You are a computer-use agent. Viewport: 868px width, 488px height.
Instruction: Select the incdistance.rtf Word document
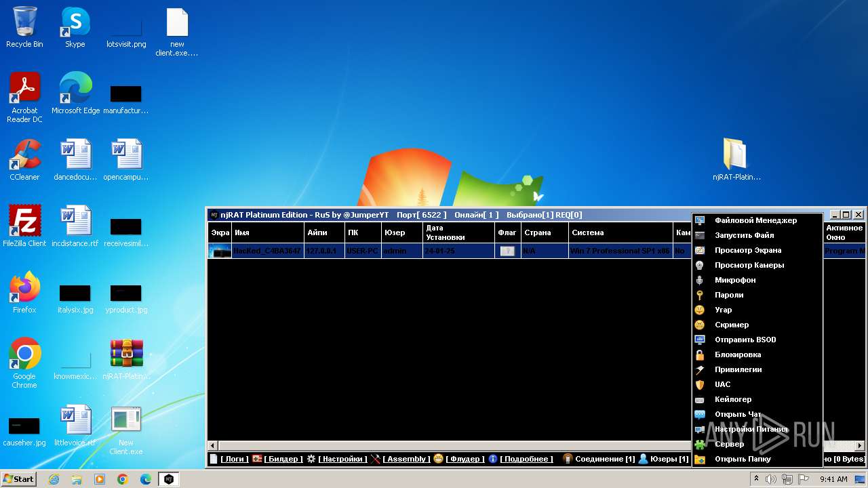(x=75, y=226)
